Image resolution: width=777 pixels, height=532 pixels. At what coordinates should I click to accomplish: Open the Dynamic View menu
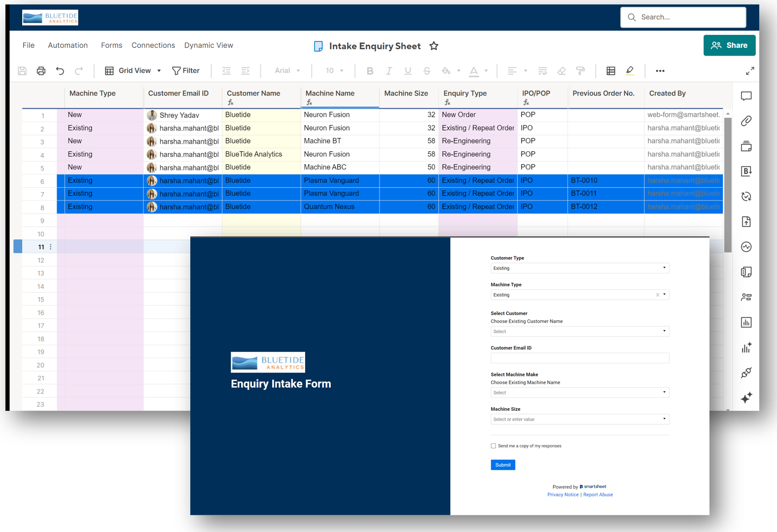[x=209, y=45]
